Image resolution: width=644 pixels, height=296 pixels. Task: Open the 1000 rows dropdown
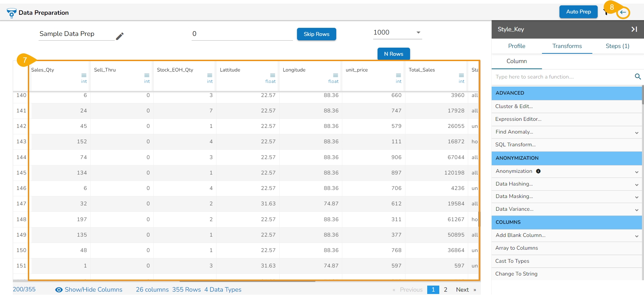418,33
